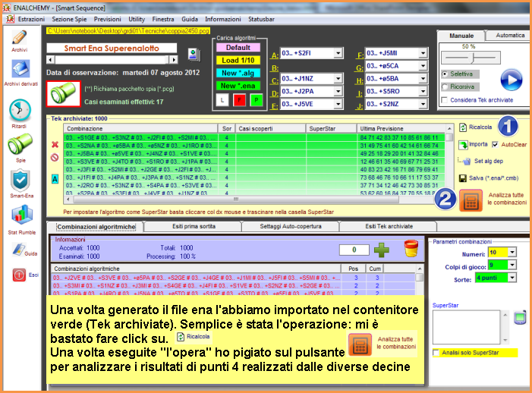Open the Sorte 4 punti dropdown
Screen dimensions: 532x393
click(x=512, y=278)
